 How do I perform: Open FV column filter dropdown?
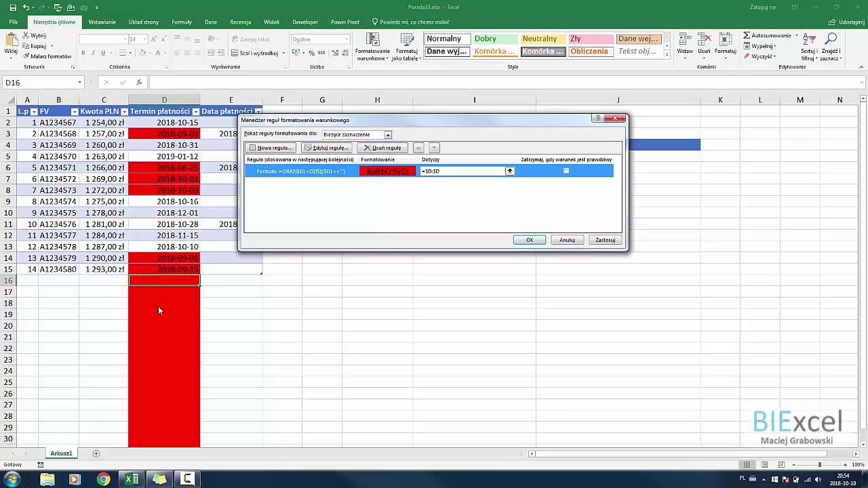pos(75,111)
